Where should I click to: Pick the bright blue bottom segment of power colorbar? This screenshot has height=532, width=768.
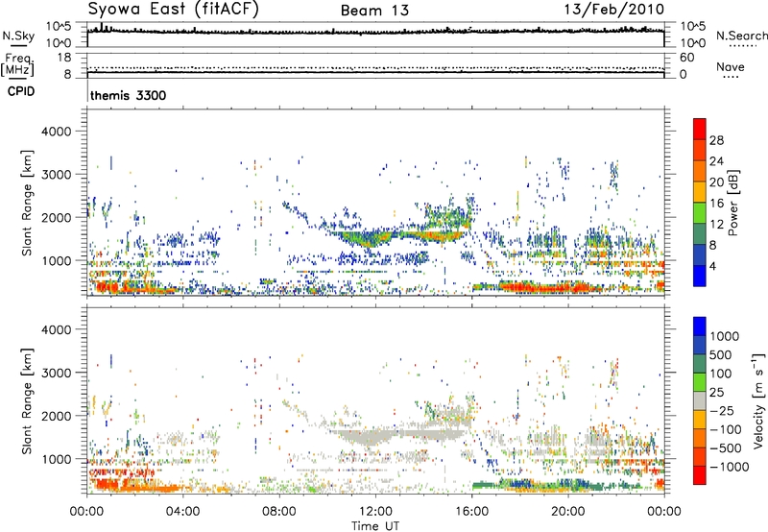click(x=700, y=276)
